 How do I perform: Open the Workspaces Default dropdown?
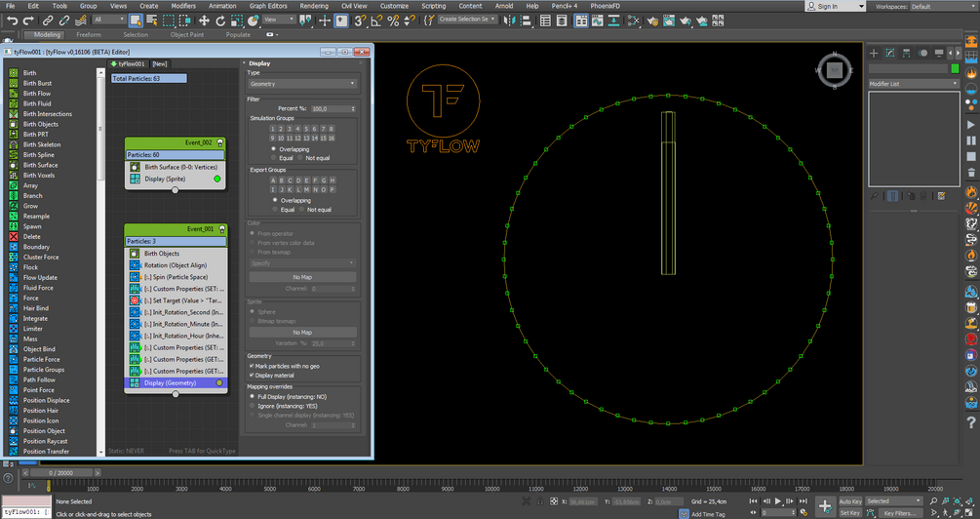tap(942, 6)
